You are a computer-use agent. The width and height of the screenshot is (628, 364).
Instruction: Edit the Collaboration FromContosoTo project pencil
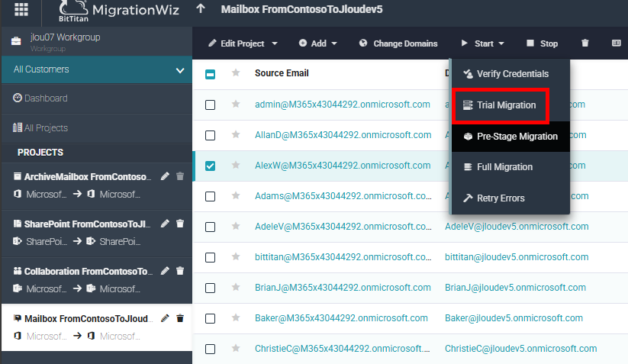point(165,271)
